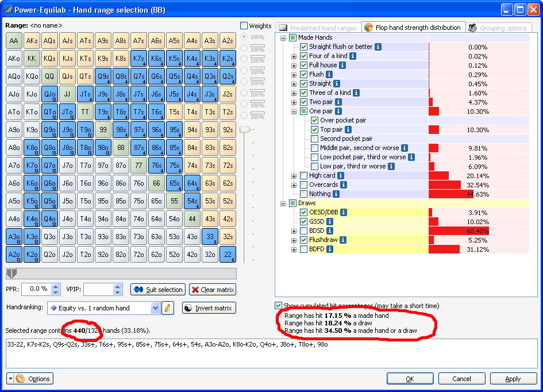Click info icon beside GSSD
Screen dimensions: 543x392
[x=330, y=221]
